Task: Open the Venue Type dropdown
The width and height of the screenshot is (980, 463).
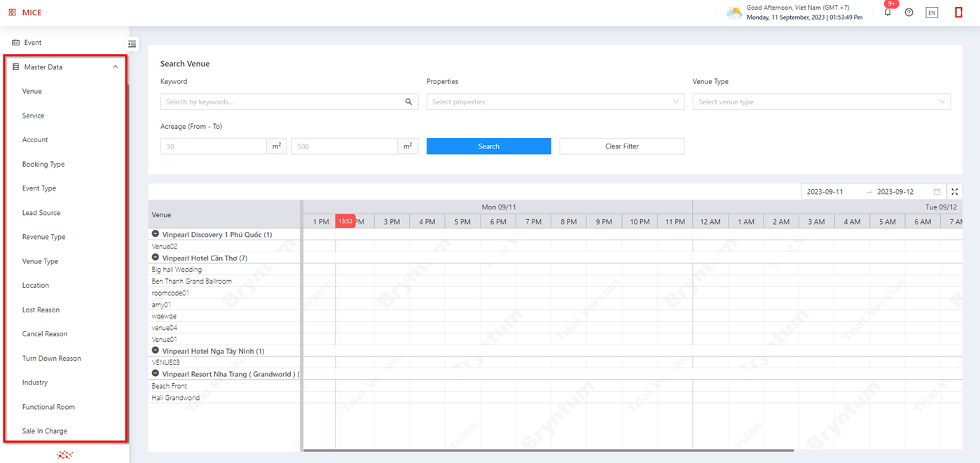Action: (x=821, y=102)
